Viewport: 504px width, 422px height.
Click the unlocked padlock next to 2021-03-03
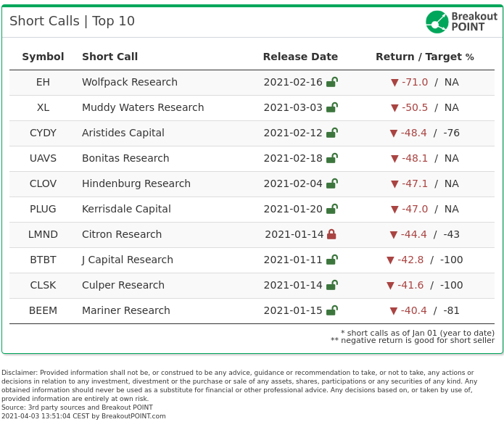331,107
